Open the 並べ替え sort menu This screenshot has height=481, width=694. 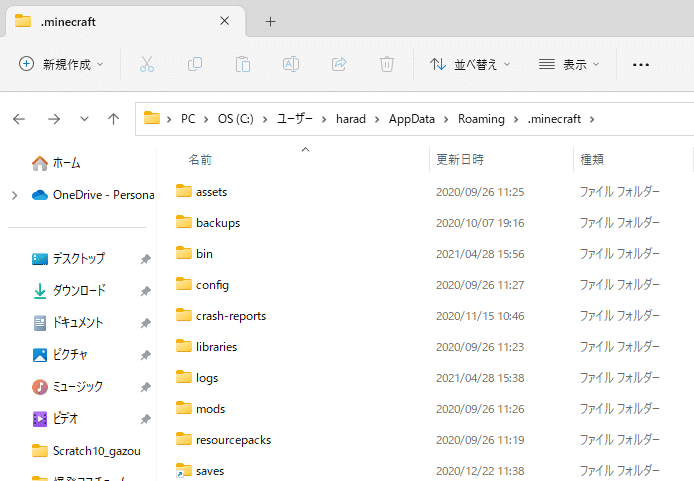(x=470, y=65)
